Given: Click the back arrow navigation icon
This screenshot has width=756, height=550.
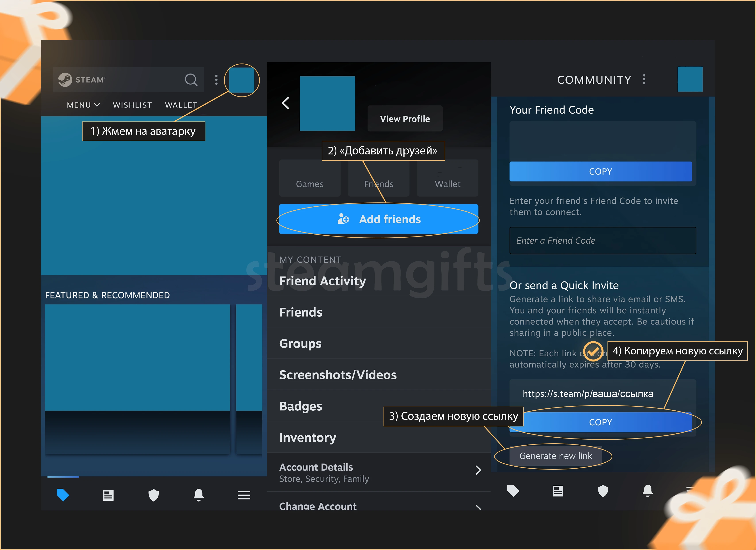Looking at the screenshot, I should click(x=286, y=103).
